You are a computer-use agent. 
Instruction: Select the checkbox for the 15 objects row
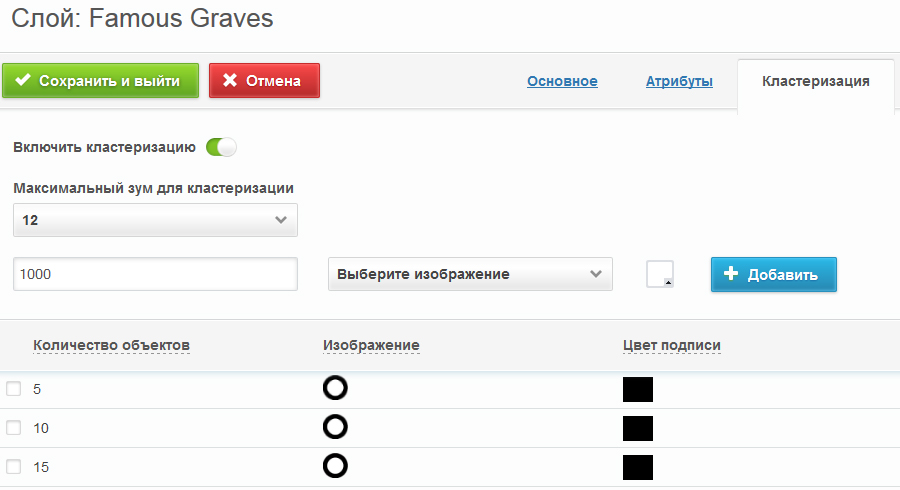pos(14,467)
